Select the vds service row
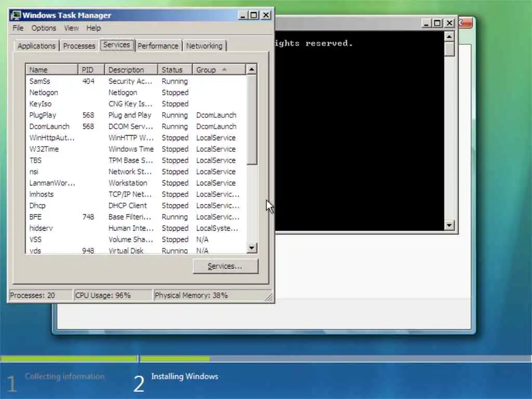Viewport: 532px width, 399px height. coord(136,250)
